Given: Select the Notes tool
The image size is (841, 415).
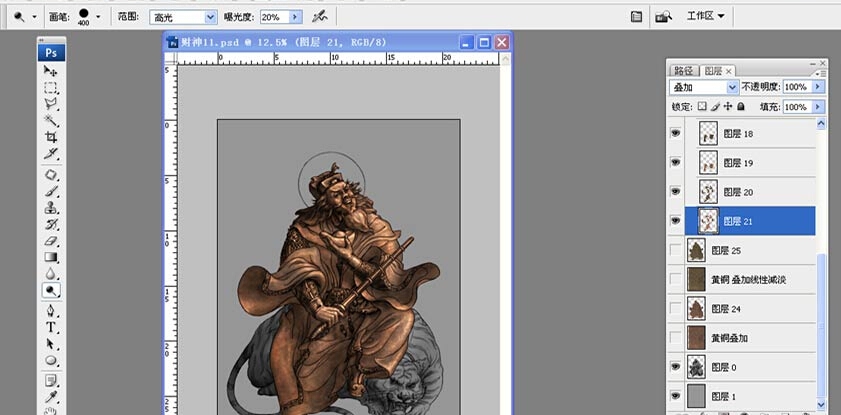Looking at the screenshot, I should pyautogui.click(x=51, y=381).
